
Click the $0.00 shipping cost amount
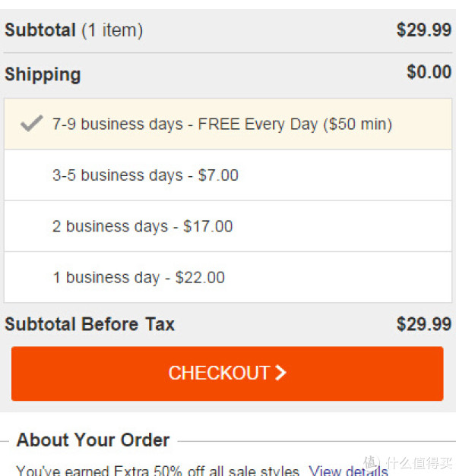(x=429, y=72)
